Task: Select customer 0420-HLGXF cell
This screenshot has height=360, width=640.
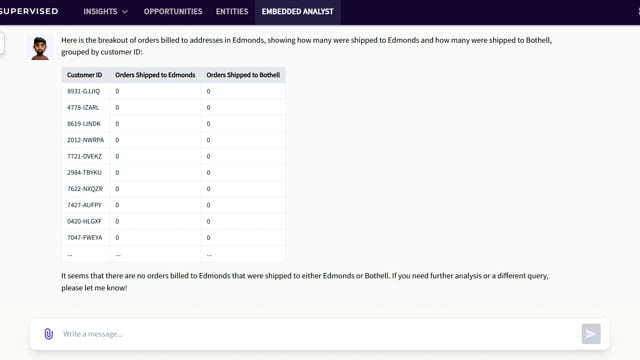Action: pyautogui.click(x=84, y=221)
